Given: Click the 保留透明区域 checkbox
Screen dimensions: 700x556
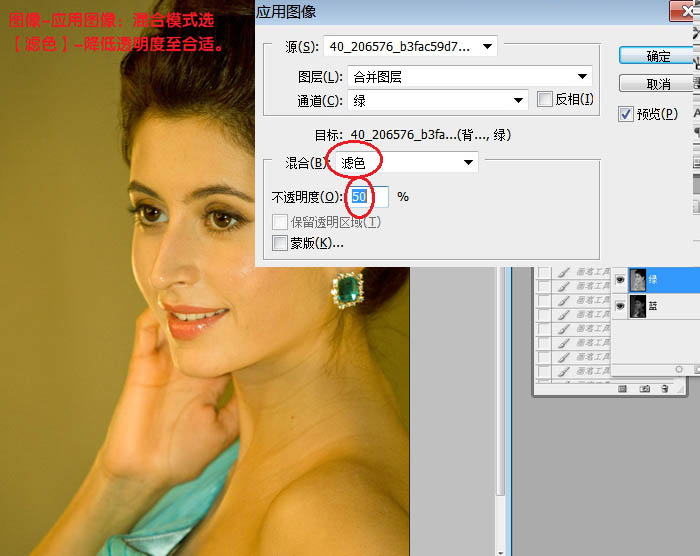Looking at the screenshot, I should pos(280,222).
